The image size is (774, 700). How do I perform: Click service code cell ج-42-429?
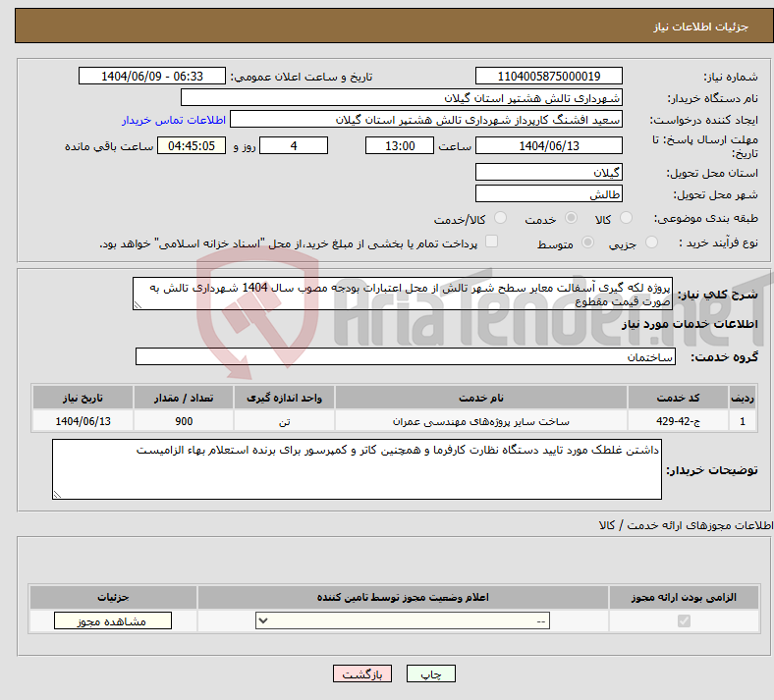point(679,421)
